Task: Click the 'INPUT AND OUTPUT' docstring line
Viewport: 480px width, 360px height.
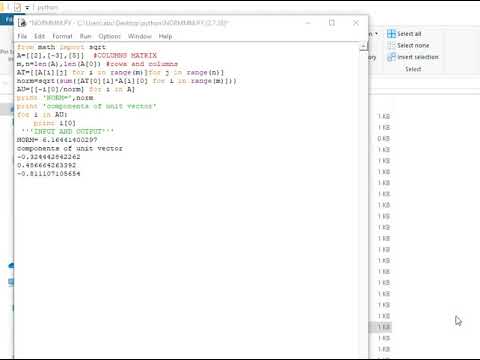Action: [x=68, y=131]
